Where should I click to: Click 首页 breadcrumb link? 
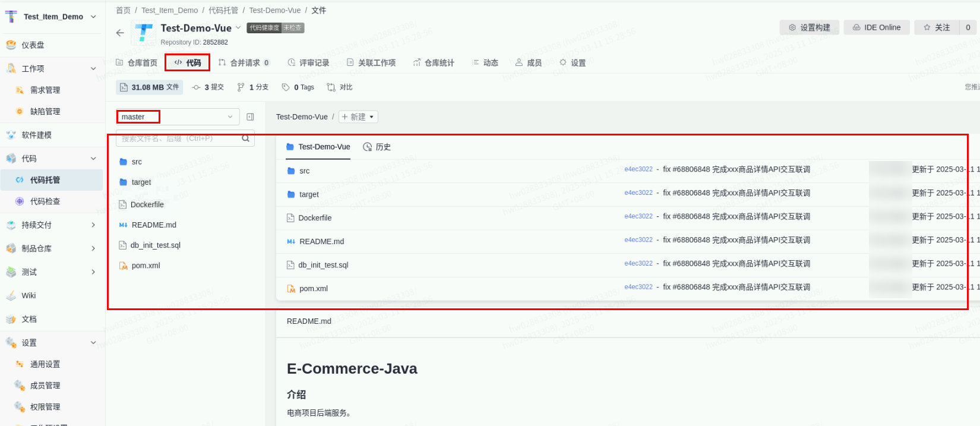[123, 10]
